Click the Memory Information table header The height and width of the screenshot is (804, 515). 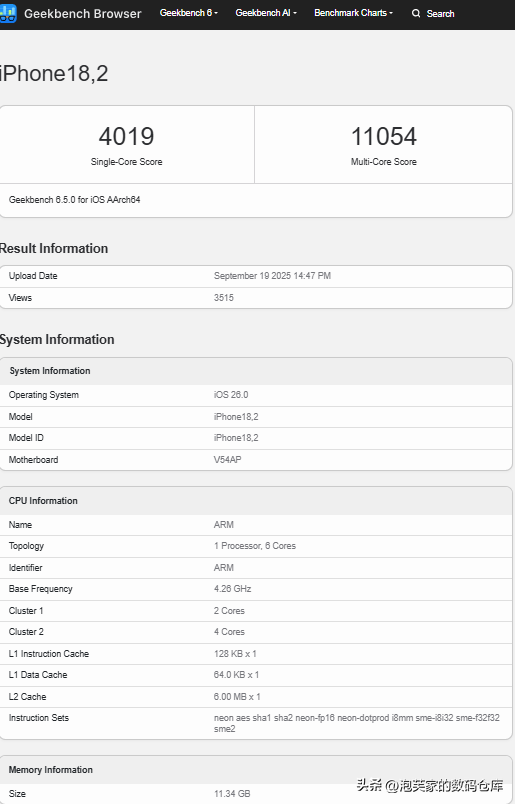pyautogui.click(x=256, y=770)
